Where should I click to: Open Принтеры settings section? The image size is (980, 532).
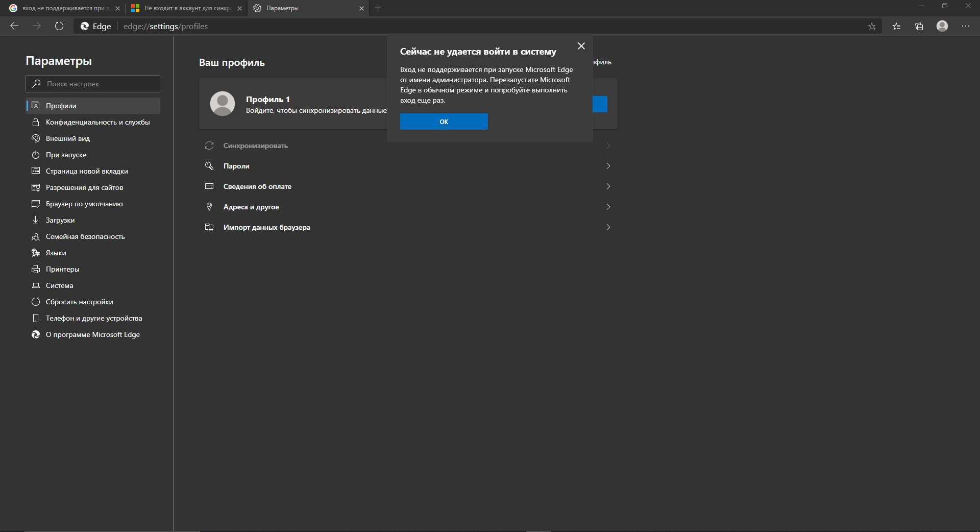pos(93,269)
